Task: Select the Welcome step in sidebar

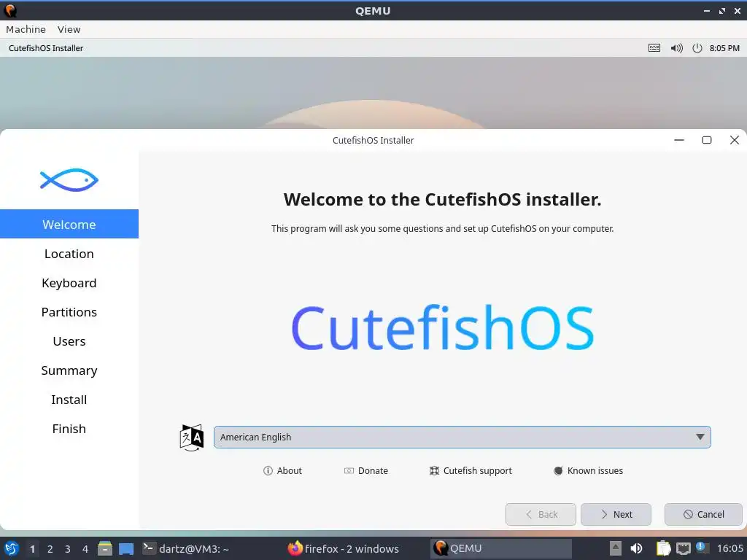Action: coord(69,225)
